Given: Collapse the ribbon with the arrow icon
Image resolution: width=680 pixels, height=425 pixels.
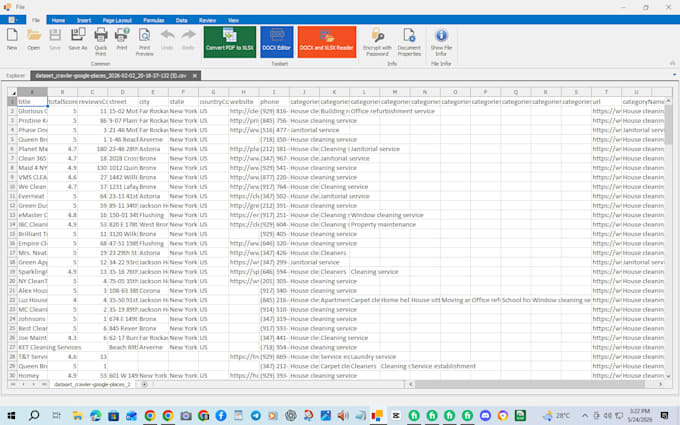Looking at the screenshot, I should (672, 63).
